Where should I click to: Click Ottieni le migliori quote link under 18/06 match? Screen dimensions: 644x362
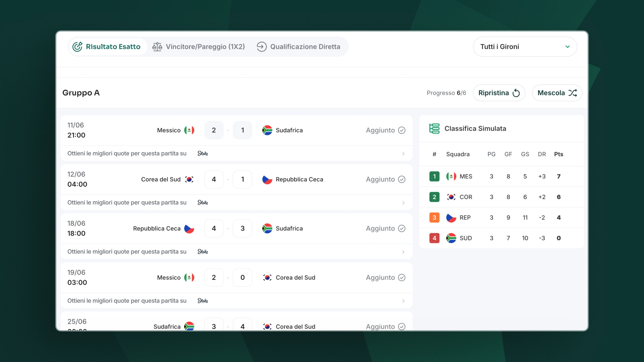coord(127,252)
